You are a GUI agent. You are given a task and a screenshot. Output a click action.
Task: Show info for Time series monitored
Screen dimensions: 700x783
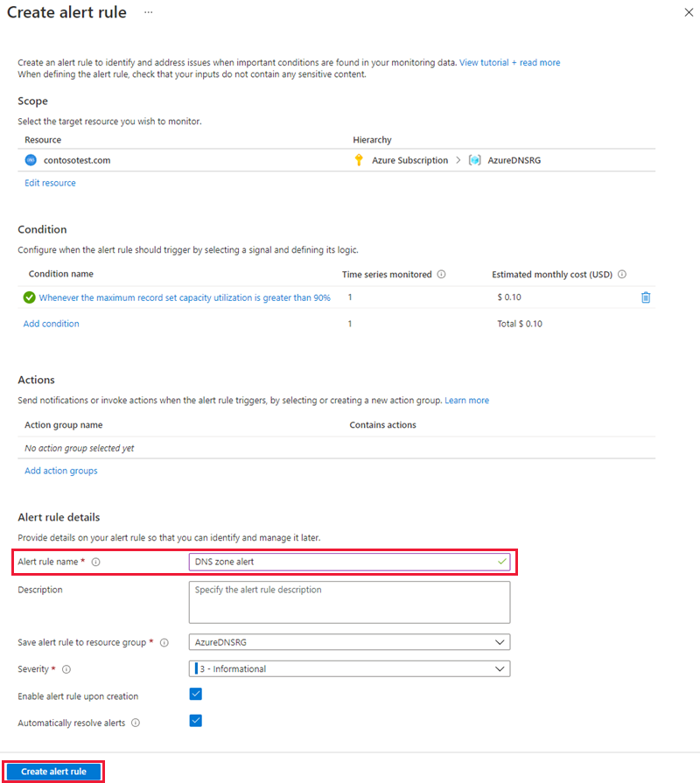[x=441, y=274]
